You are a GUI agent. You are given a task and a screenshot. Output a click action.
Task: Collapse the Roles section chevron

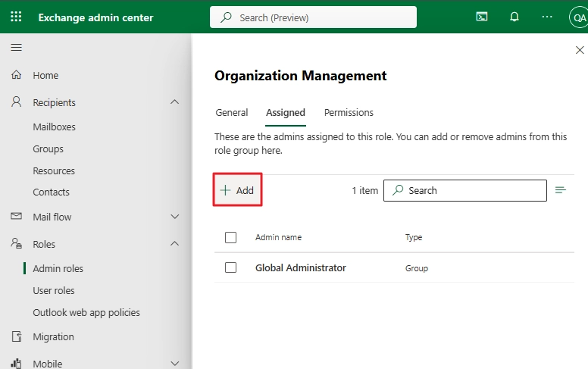(175, 244)
